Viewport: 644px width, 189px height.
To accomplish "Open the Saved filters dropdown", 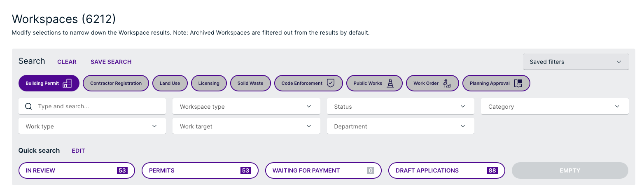I will pyautogui.click(x=576, y=62).
